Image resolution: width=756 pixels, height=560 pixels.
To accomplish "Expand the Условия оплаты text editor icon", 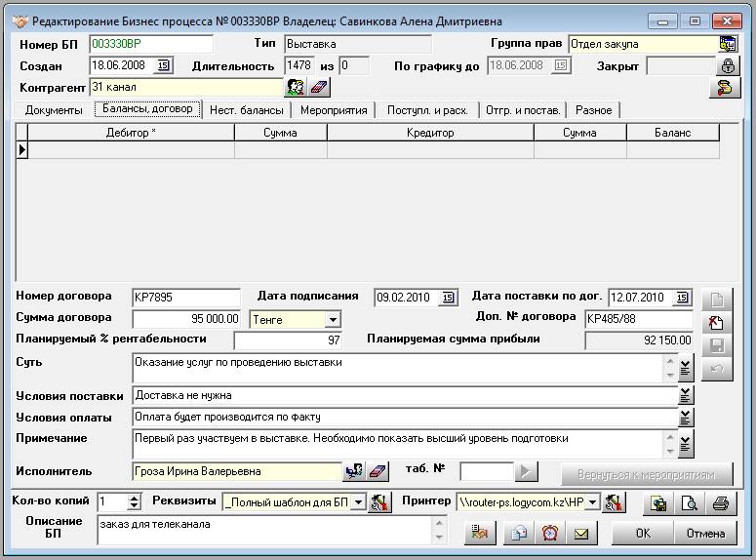I will 685,418.
